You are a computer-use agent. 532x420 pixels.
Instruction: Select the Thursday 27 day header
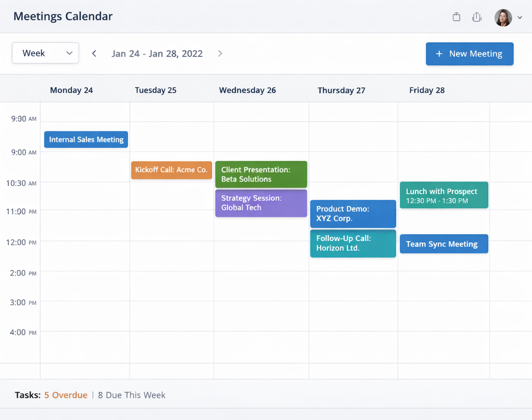pyautogui.click(x=341, y=90)
